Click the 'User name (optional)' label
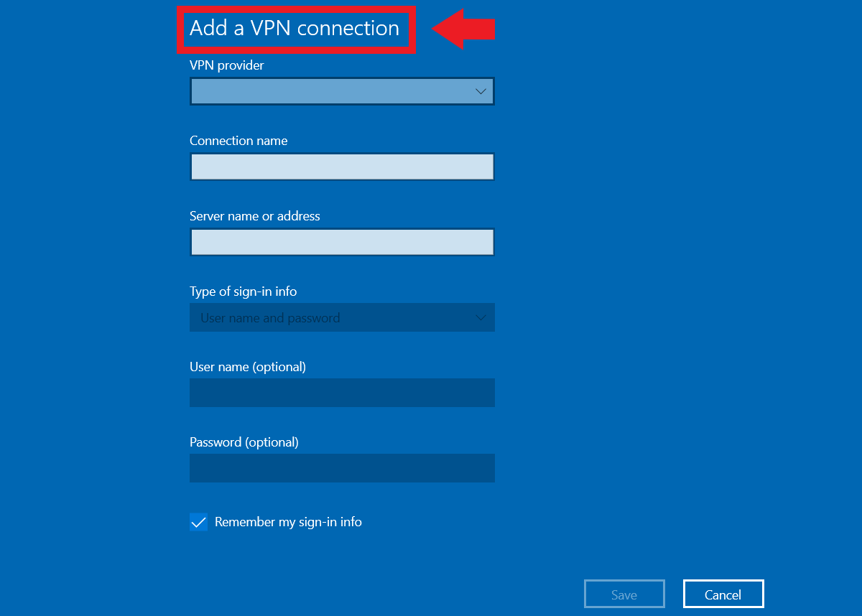 [x=248, y=367]
